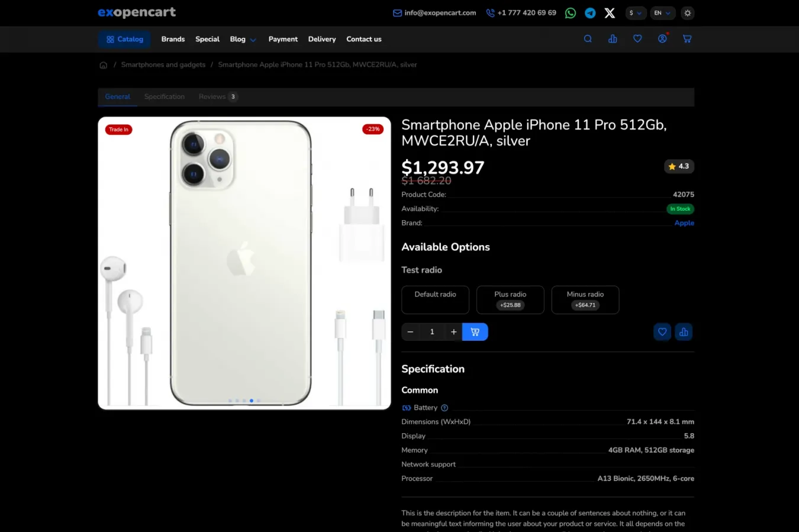The image size is (799, 532).
Task: Open the wishlist heart icon in header
Action: 637,39
